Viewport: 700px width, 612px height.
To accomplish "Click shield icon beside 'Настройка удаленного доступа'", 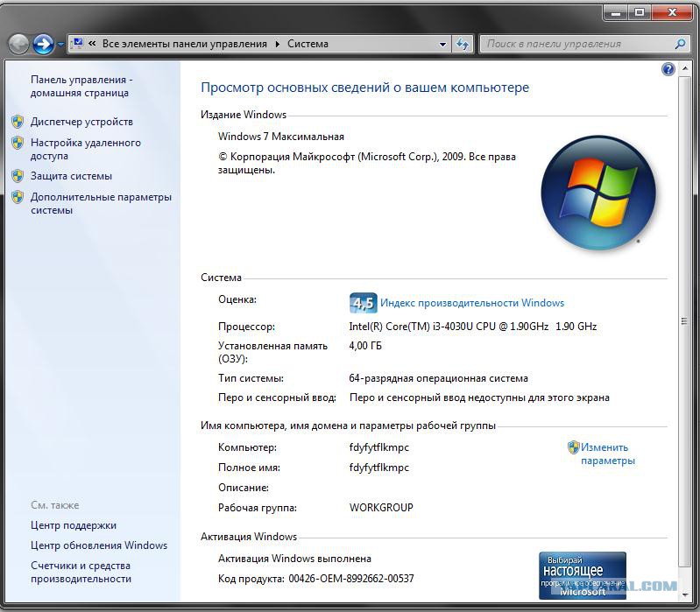I will [18, 143].
